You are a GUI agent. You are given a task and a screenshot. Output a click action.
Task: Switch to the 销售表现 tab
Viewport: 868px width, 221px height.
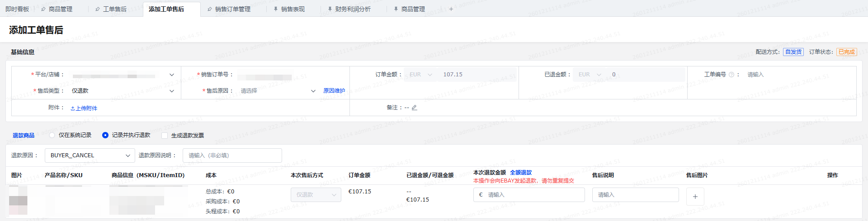pos(292,9)
